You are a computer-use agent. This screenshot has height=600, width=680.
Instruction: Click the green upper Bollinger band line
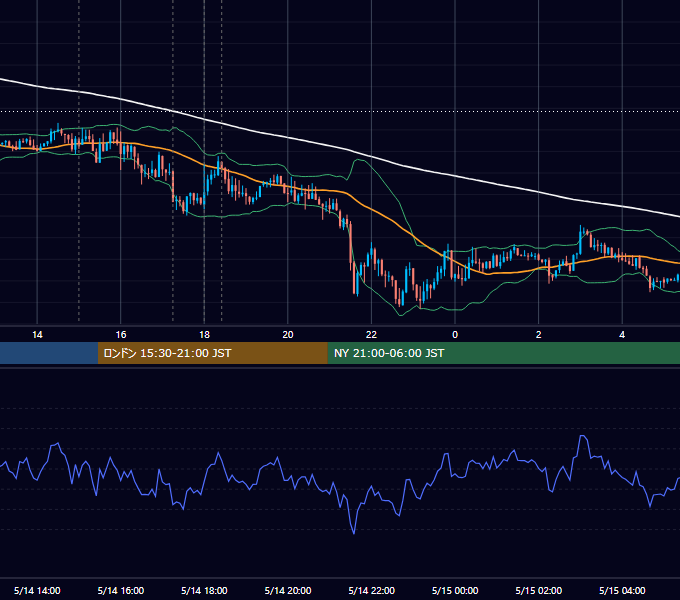(386, 182)
